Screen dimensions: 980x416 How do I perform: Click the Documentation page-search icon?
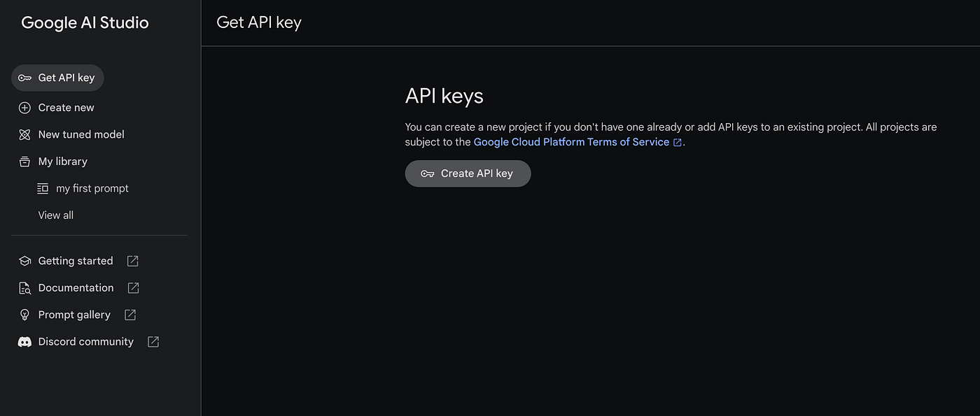pyautogui.click(x=24, y=288)
